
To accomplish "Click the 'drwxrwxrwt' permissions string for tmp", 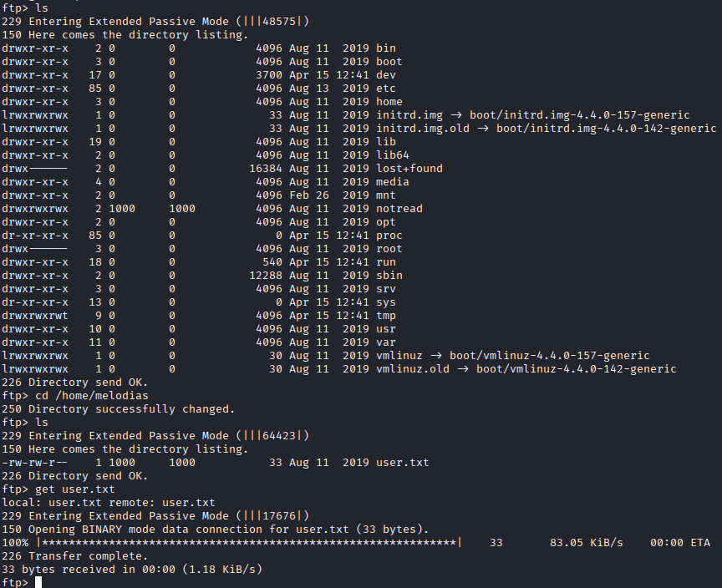I will (35, 316).
